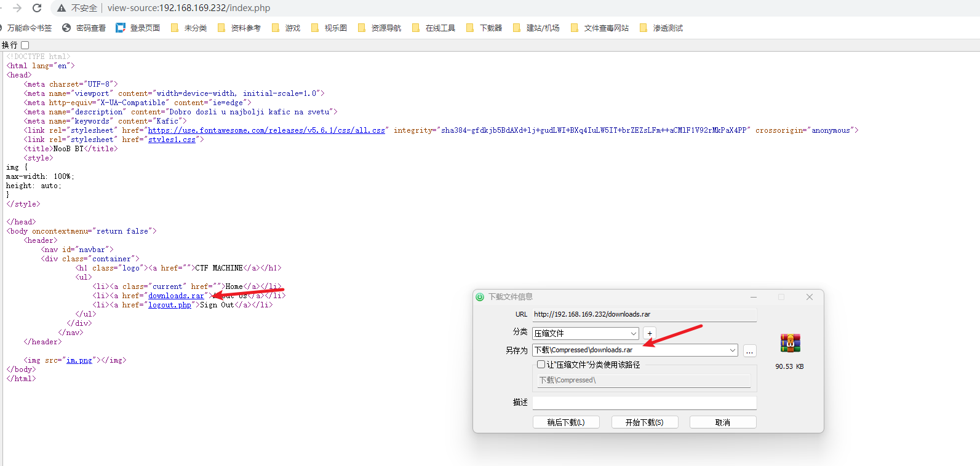Open the 游戏 bookmark folder

286,28
